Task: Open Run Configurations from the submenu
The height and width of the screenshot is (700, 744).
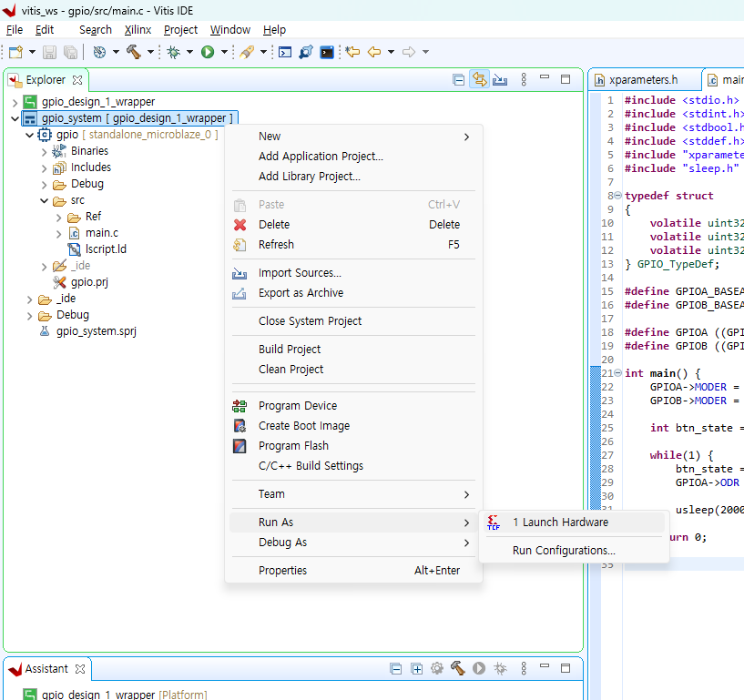Action: [564, 551]
